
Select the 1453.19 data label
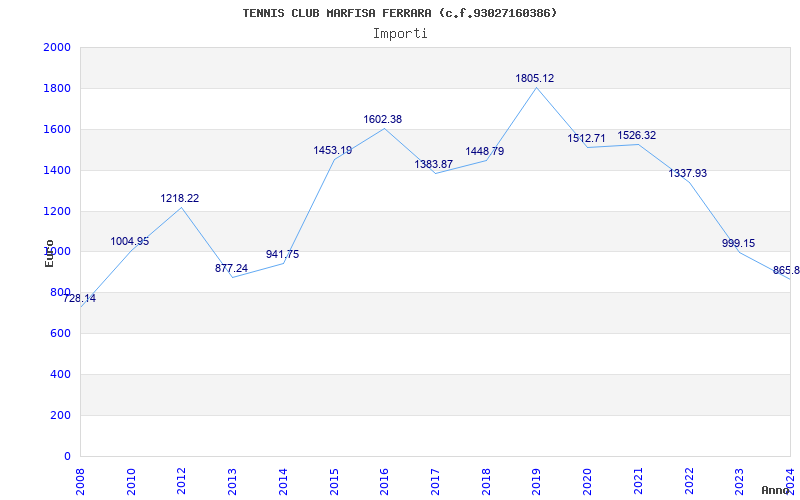[333, 151]
